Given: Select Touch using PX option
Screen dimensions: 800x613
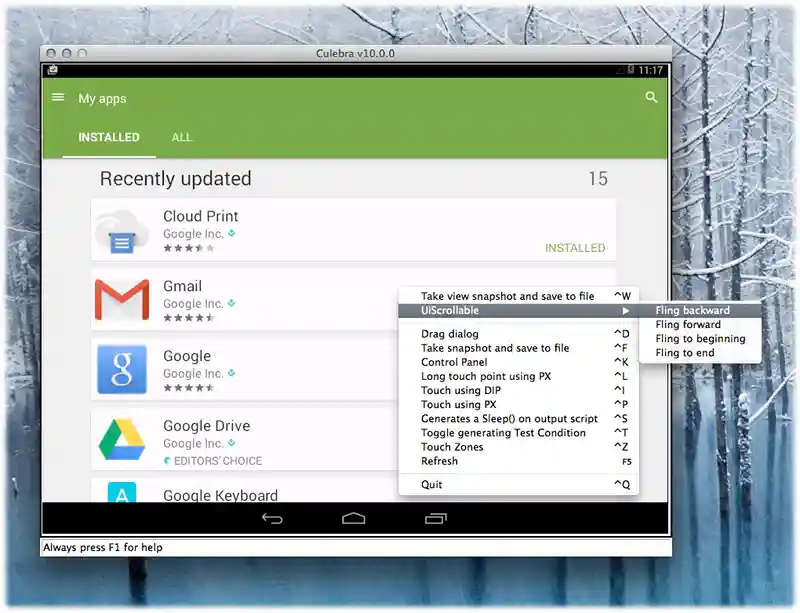Looking at the screenshot, I should (518, 405).
